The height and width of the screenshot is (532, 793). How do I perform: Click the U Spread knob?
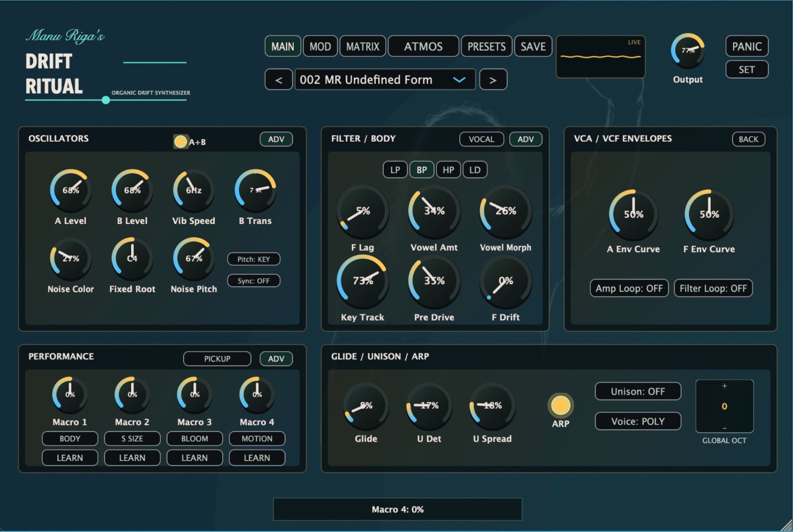pos(492,406)
